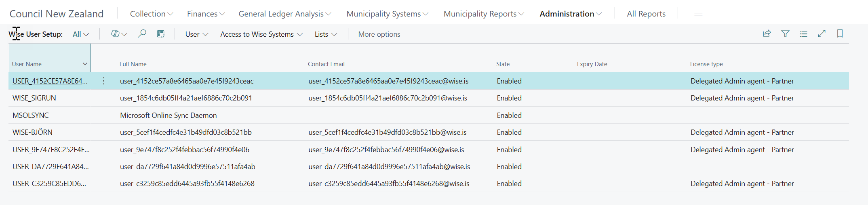Open the USER_4152CE57A8E64... user link

(x=50, y=81)
